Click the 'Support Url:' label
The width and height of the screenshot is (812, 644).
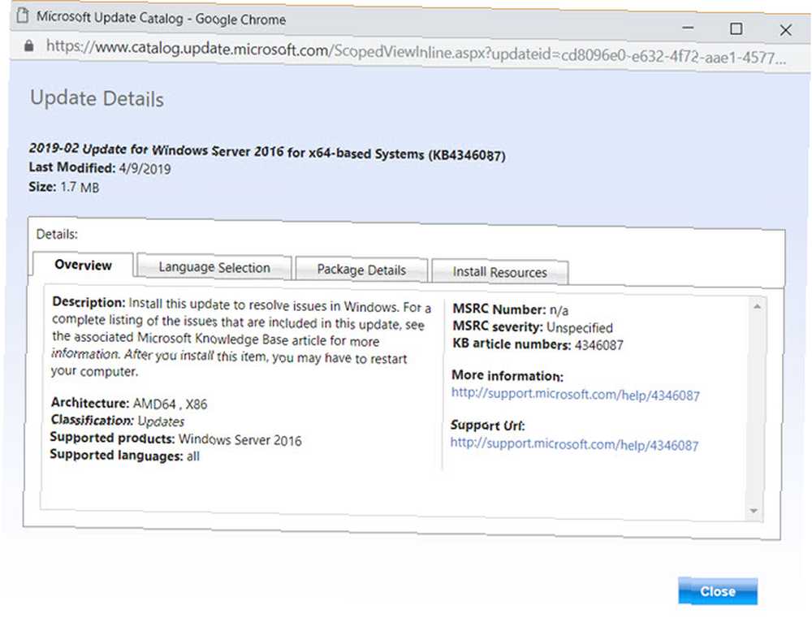click(x=488, y=426)
